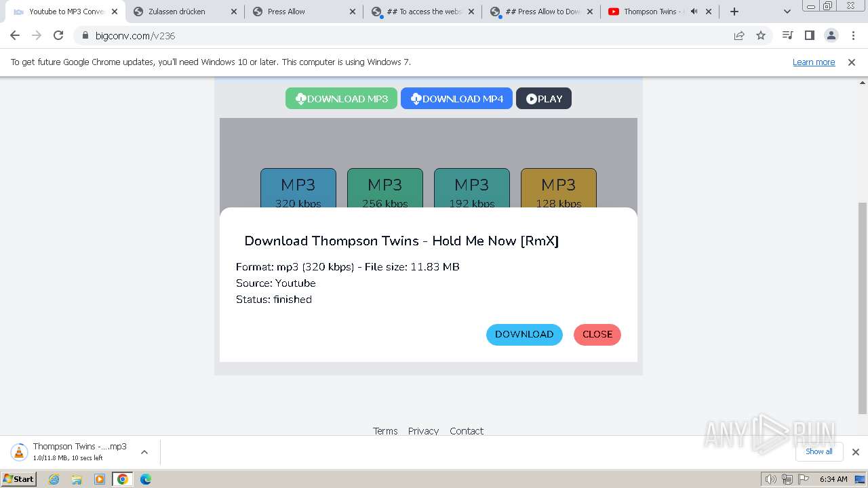Go back with the browser back arrow
This screenshot has width=868, height=488.
(x=15, y=35)
